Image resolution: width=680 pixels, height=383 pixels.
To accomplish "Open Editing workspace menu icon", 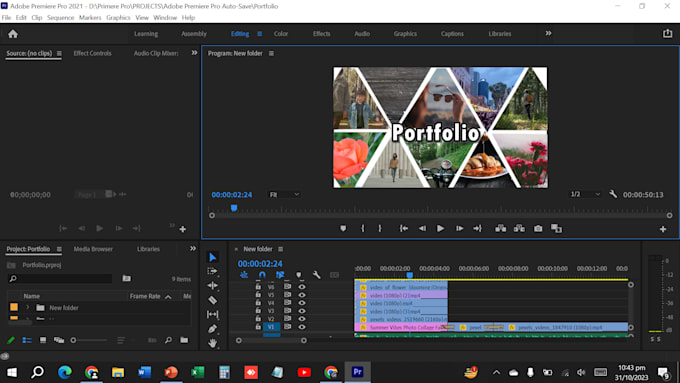I will [259, 33].
